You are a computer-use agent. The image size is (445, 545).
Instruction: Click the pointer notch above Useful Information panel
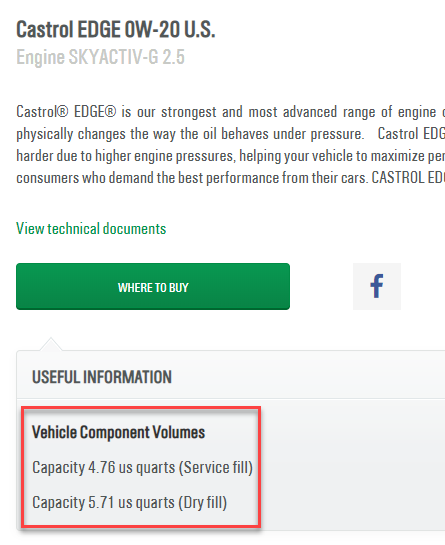coord(51,344)
